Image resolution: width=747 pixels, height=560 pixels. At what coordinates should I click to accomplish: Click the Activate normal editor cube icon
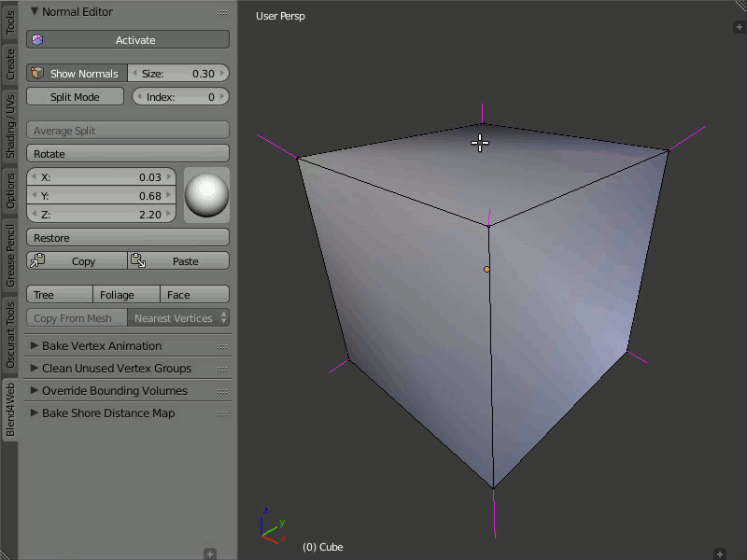tap(37, 40)
